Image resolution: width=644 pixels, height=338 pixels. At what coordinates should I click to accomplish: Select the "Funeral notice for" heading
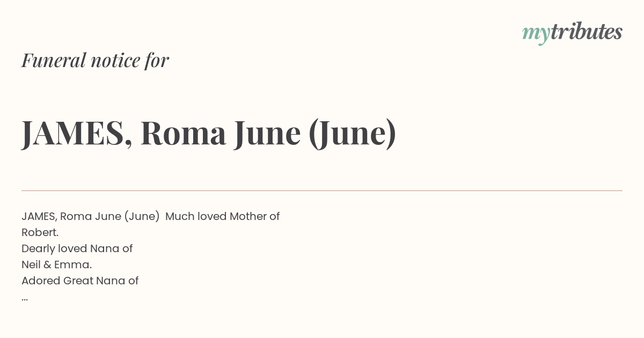point(95,60)
